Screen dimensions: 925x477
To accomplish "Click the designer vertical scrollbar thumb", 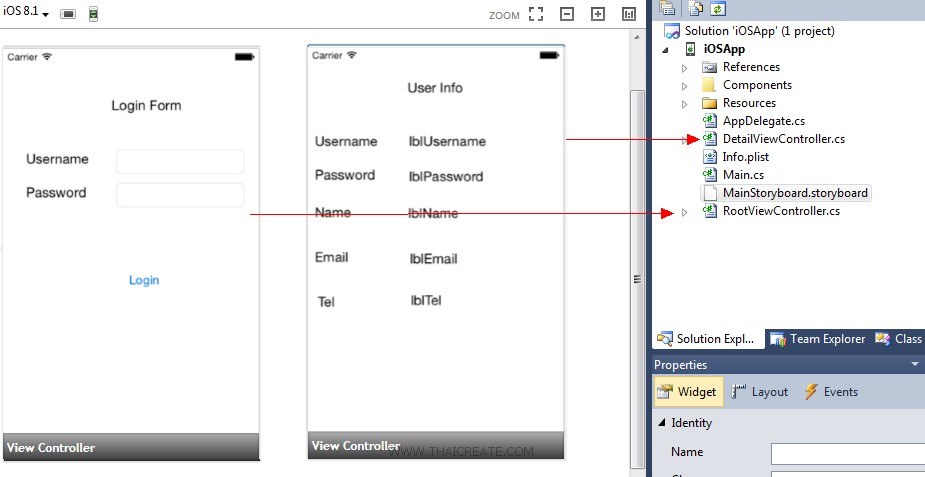I will tap(637, 279).
